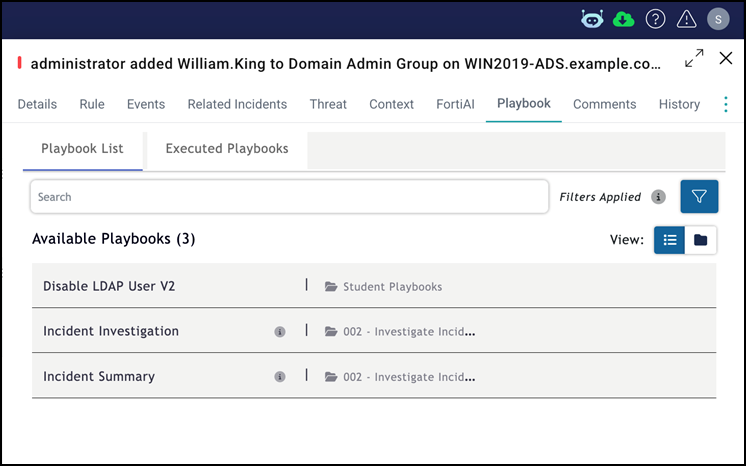746x466 pixels.
Task: Run the Incident Investigation playbook
Action: (111, 331)
